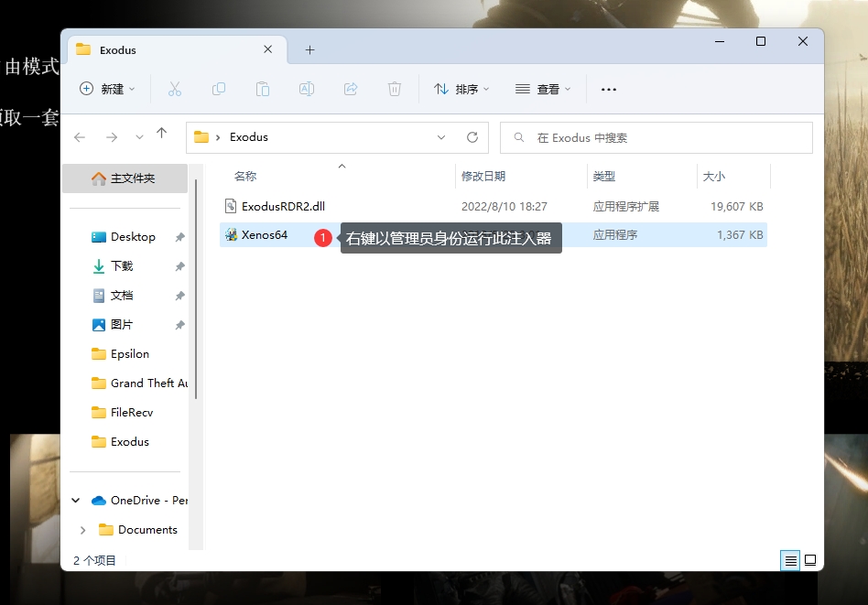Open the 排序 (Sort) dropdown menu
The height and width of the screenshot is (605, 868).
[x=461, y=89]
